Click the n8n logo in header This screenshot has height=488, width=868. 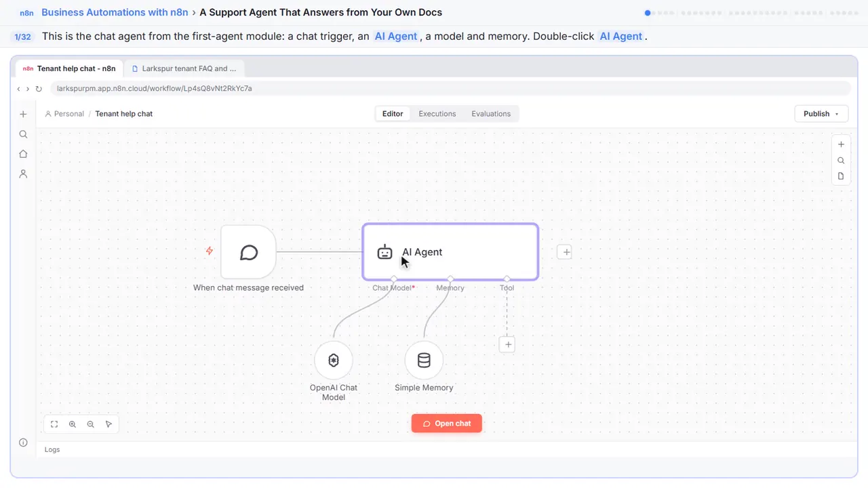27,13
